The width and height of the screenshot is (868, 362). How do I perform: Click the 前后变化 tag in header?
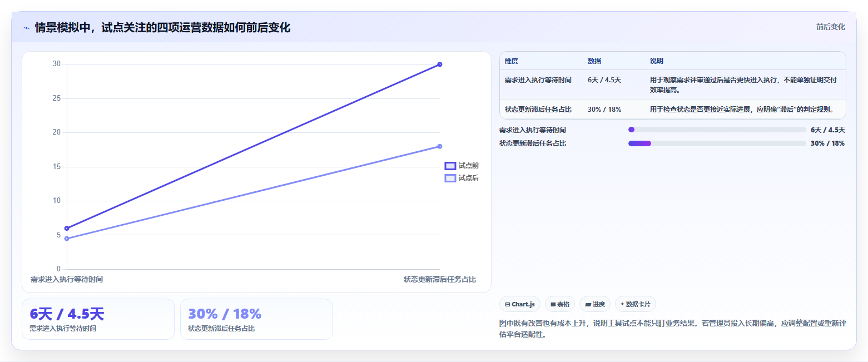(831, 27)
